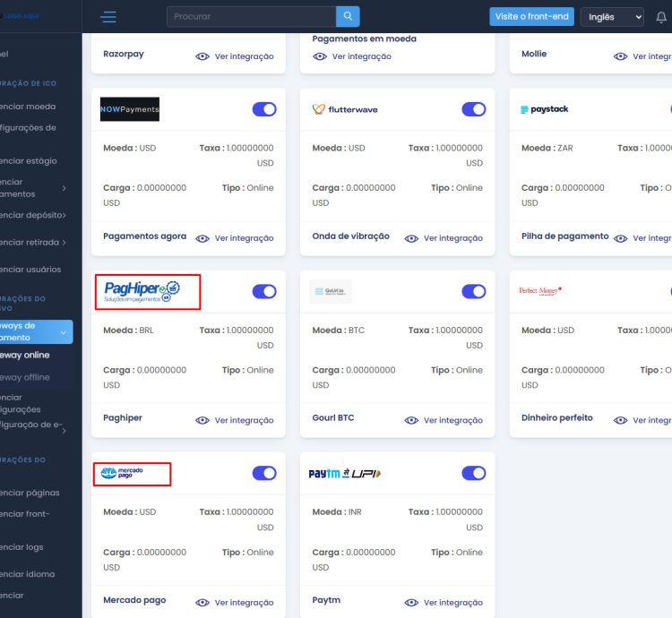The width and height of the screenshot is (672, 618).
Task: Click the Dinheiro perfeito card title
Action: [x=556, y=417]
